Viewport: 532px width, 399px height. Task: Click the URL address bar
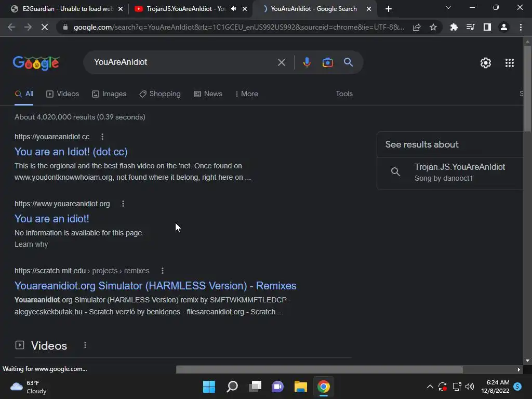click(x=238, y=27)
